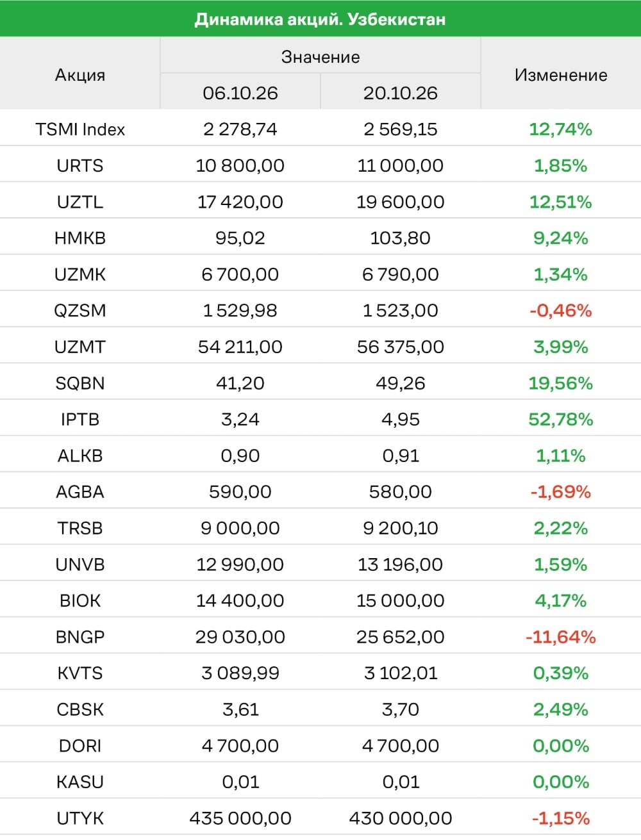Click the table title Динамика акций. Узбекистан
The image size is (641, 840).
click(320, 19)
